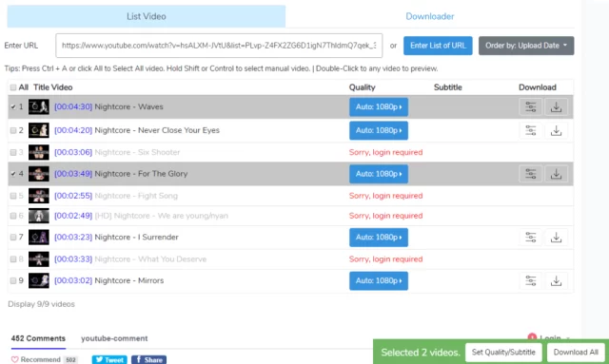Uncheck video 1 Nightcore - Waves
609x364 pixels.
point(13,106)
